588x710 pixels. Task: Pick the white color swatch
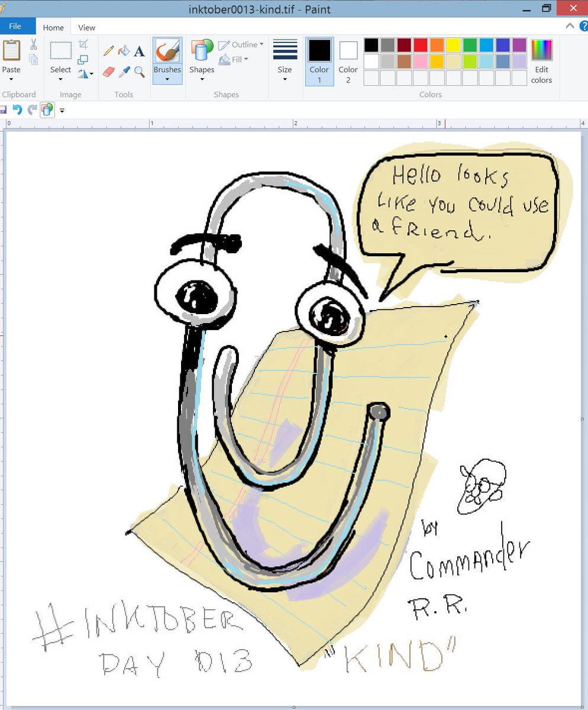pyautogui.click(x=371, y=62)
